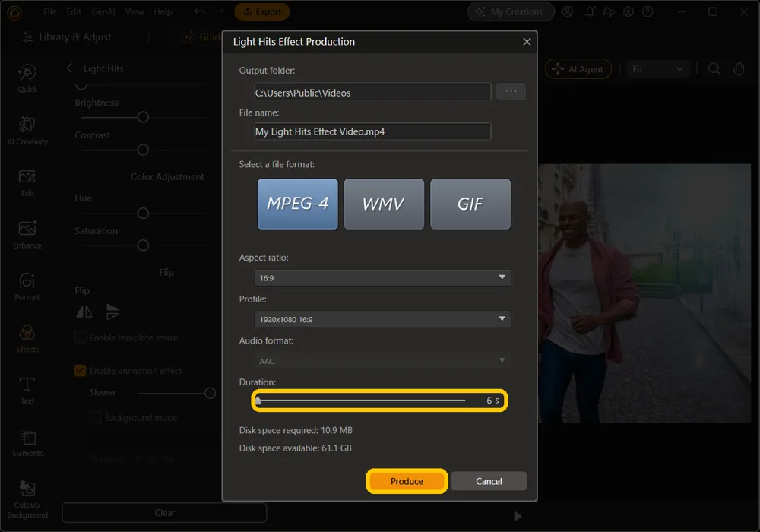760x532 pixels.
Task: Click the Slower animation speed slider handle
Action: (210, 393)
